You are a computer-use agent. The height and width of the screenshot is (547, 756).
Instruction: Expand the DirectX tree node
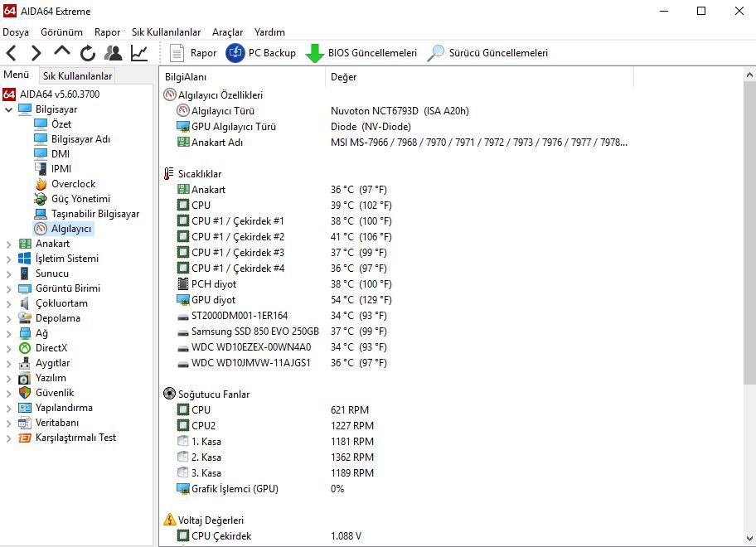pos(8,348)
